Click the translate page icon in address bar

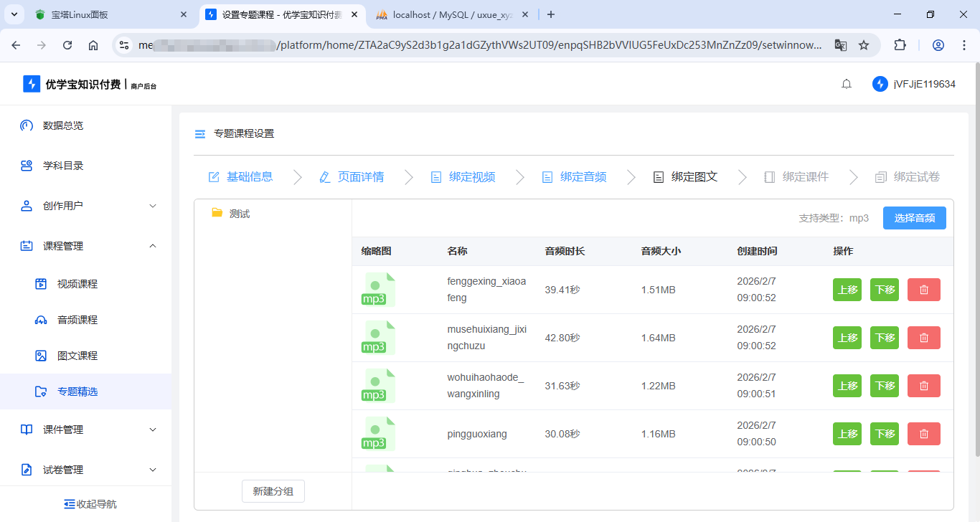pos(841,45)
